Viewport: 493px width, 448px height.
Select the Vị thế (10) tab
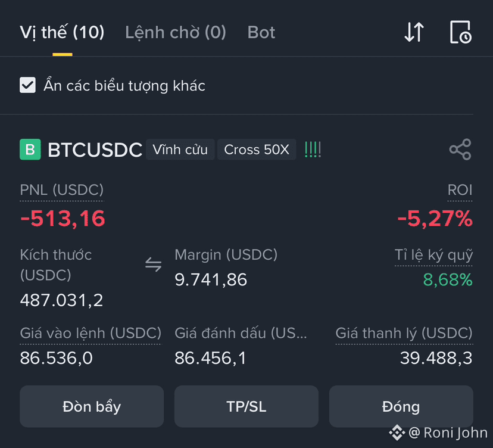[62, 32]
